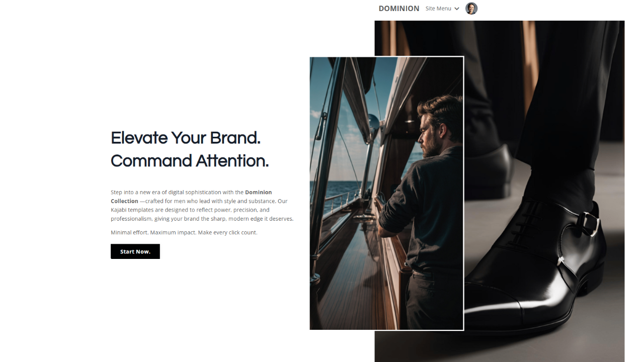Expand the chevron arrow beside Site Menu
This screenshot has height=362, width=644.
tap(457, 9)
